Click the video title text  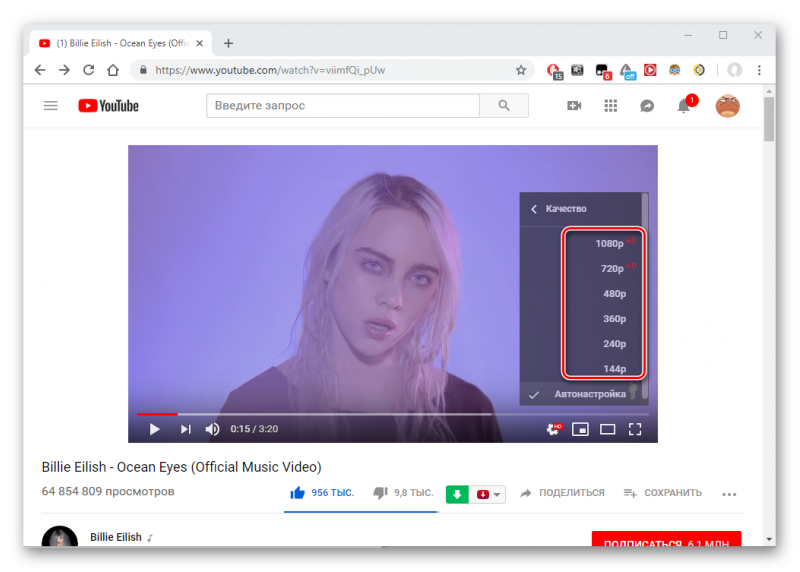coord(182,467)
